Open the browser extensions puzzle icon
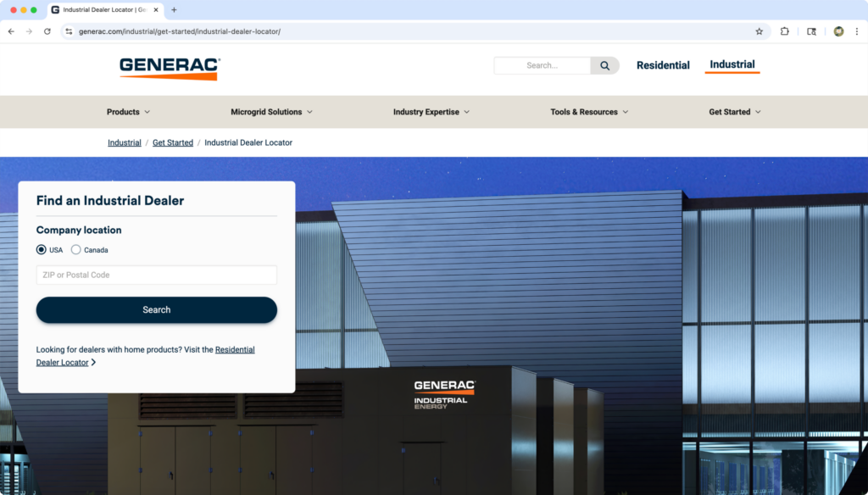Image resolution: width=868 pixels, height=495 pixels. pyautogui.click(x=784, y=31)
